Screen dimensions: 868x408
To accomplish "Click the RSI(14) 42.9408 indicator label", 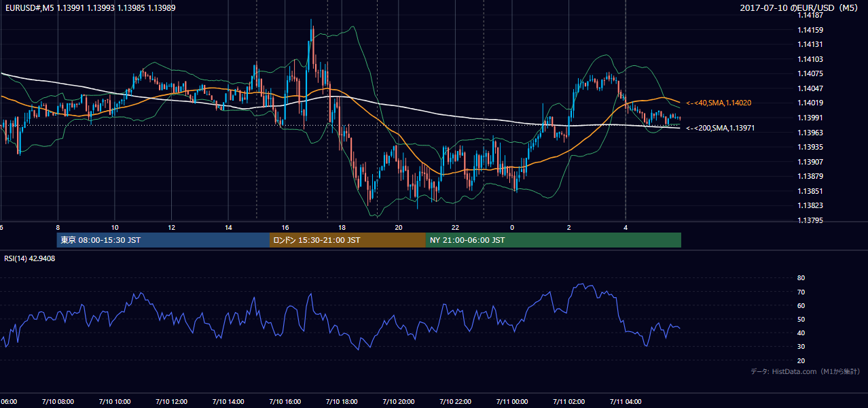I will 30,258.
